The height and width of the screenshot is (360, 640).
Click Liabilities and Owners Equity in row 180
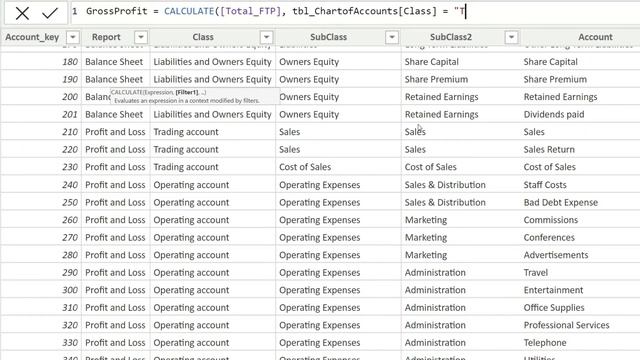[x=212, y=62]
